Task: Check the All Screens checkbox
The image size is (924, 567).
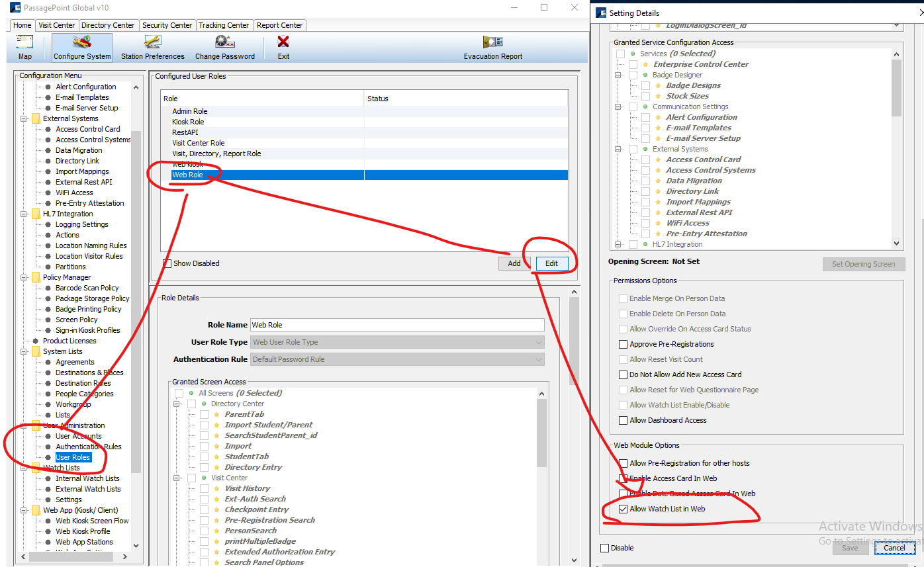Action: coord(179,393)
